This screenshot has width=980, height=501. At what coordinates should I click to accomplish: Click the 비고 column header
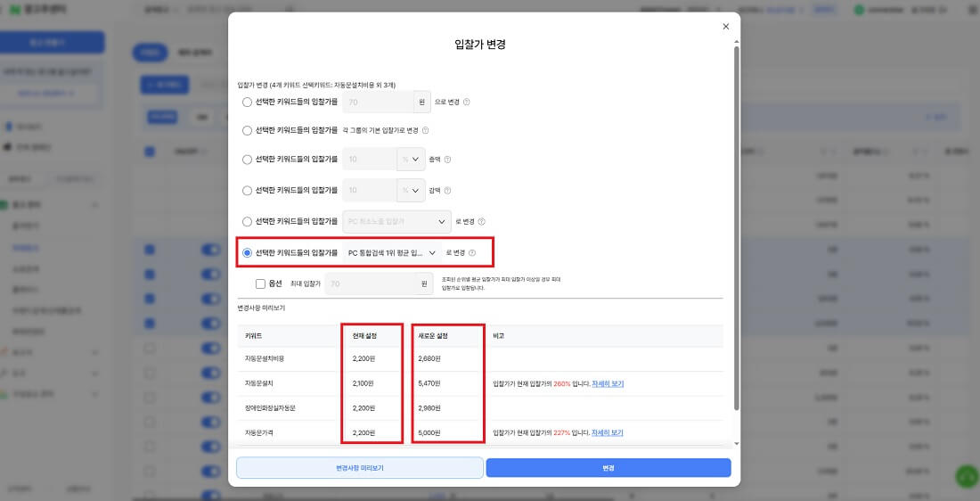499,336
